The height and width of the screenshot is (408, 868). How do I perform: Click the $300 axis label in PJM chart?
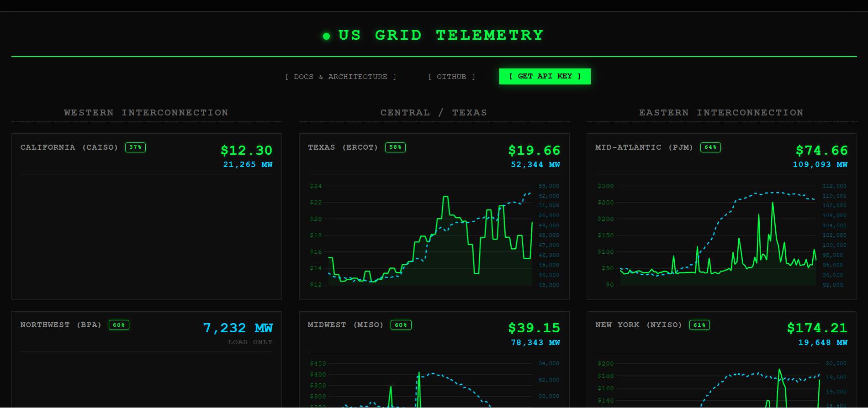click(606, 186)
